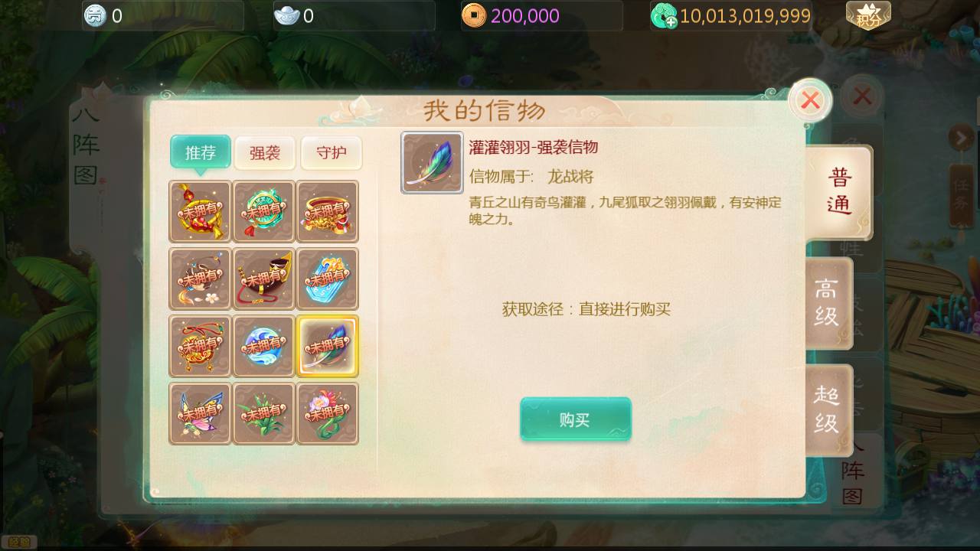Image resolution: width=980 pixels, height=551 pixels.
Task: Click the 购买 purchase button
Action: [x=576, y=419]
